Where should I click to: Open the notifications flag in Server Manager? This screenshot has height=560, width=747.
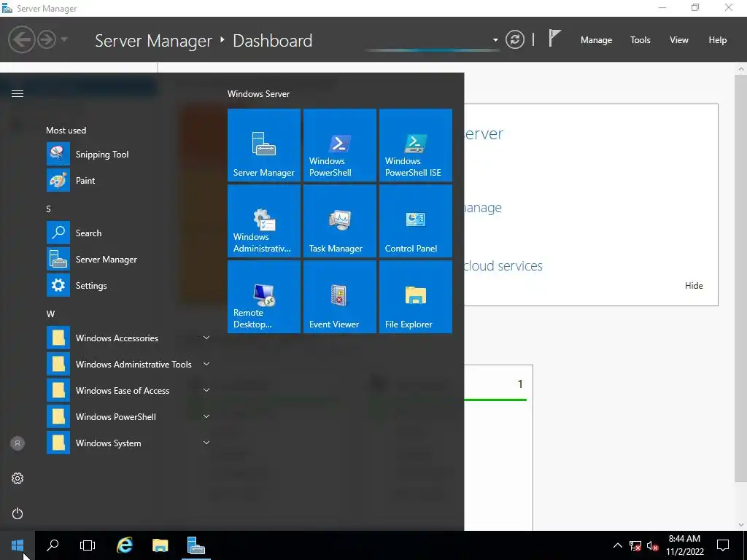(554, 39)
